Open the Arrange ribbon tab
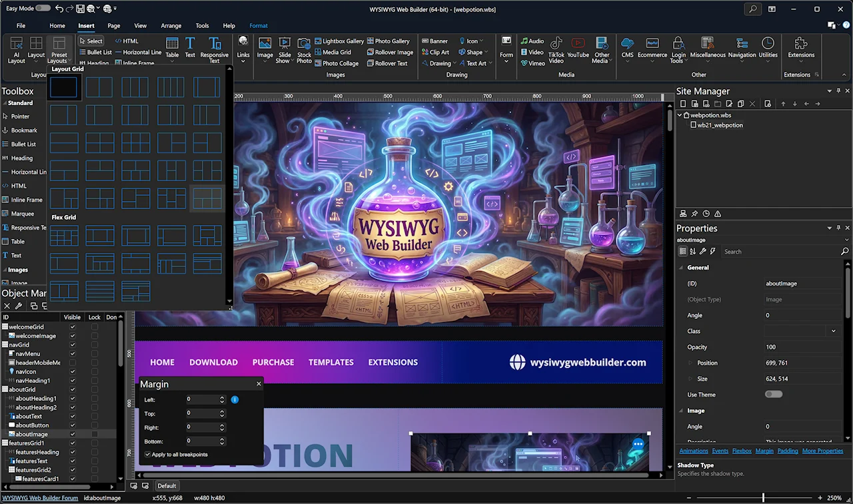 [x=171, y=26]
